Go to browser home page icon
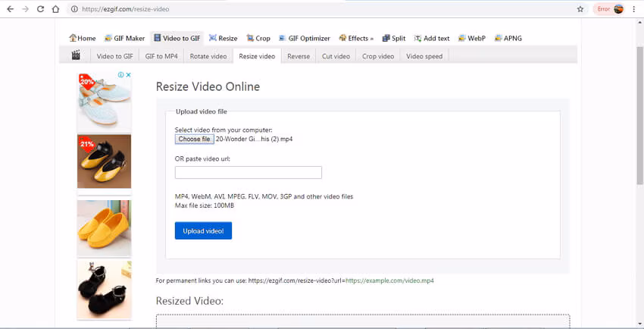The height and width of the screenshot is (329, 644). point(55,9)
